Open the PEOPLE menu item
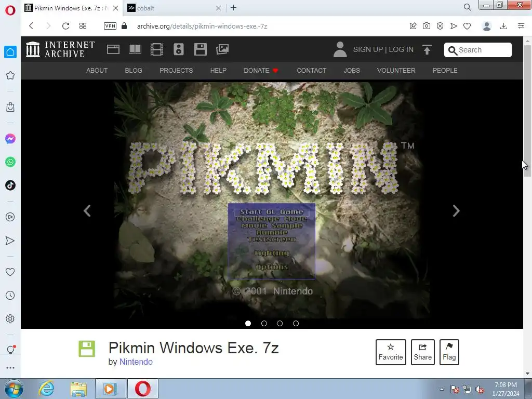The height and width of the screenshot is (399, 532). (445, 70)
